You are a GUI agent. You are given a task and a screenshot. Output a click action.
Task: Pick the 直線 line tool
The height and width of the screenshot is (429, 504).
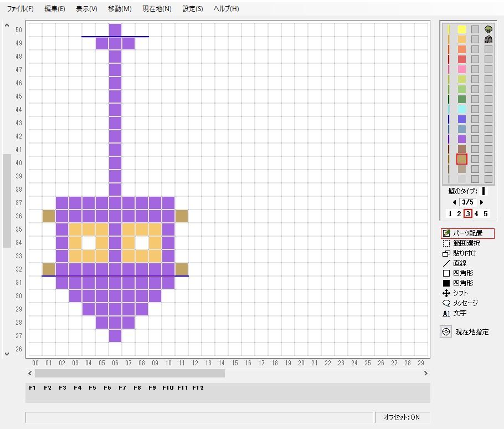tap(455, 263)
